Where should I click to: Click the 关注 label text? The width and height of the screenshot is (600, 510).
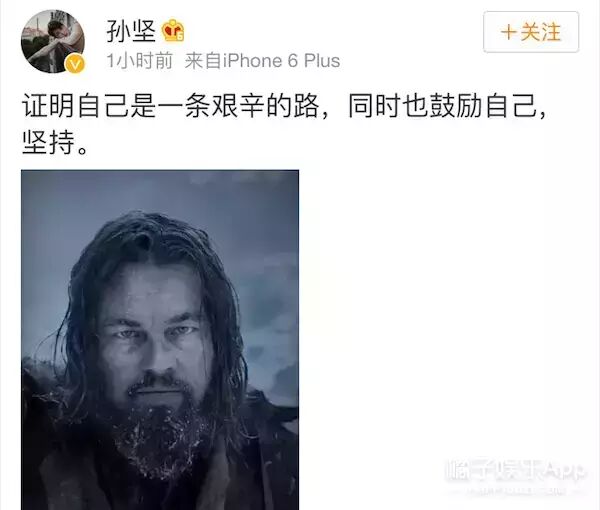540,32
